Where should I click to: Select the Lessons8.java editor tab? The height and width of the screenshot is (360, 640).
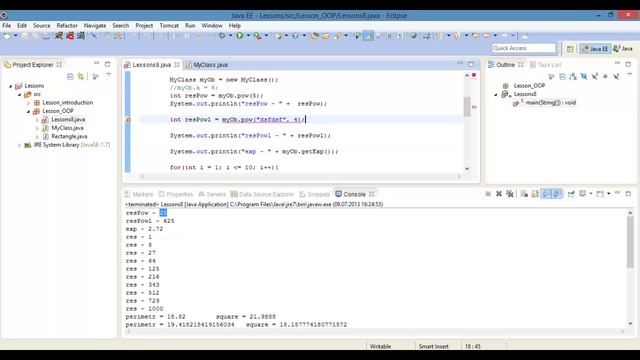click(151, 65)
